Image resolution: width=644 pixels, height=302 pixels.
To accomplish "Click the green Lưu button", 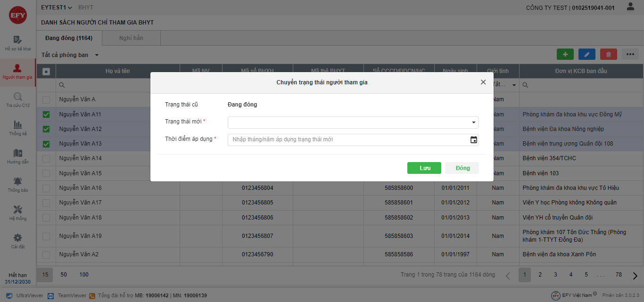I will pos(424,168).
